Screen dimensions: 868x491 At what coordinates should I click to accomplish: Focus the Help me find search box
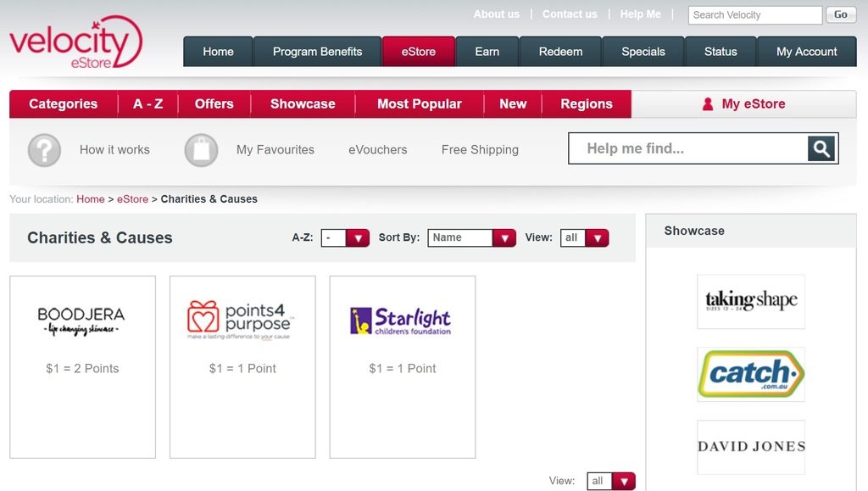point(688,148)
